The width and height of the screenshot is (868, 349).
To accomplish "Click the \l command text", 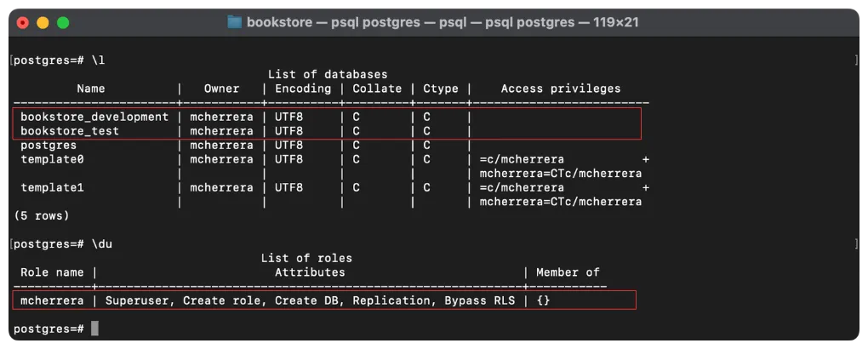I will coord(98,60).
